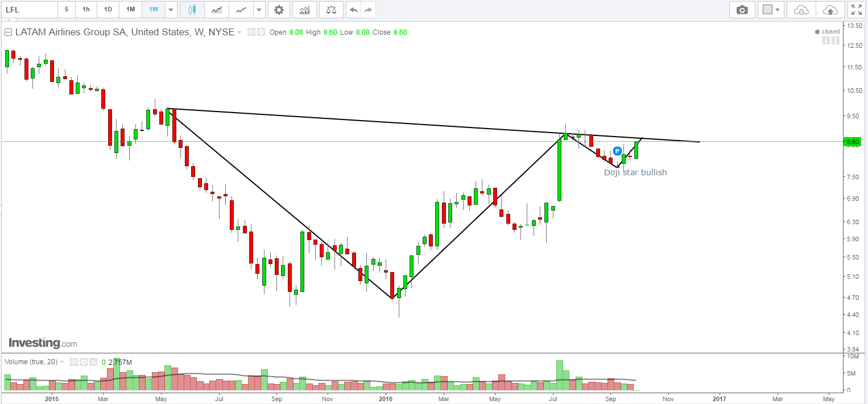Hide the LATAM Airlines series via eye icon
This screenshot has width=868, height=404.
tap(251, 32)
